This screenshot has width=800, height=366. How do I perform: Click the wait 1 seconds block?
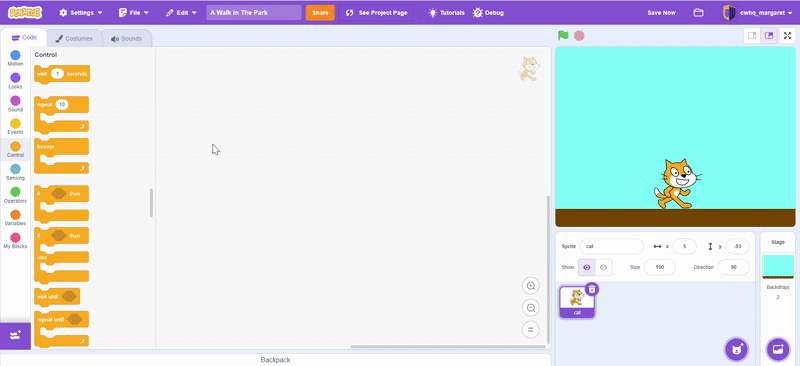(62, 74)
